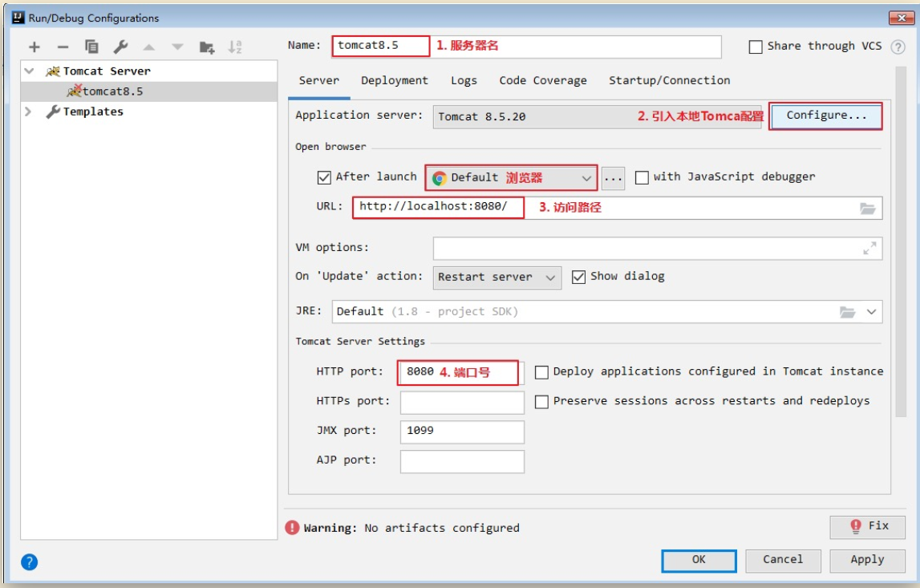Click the Configure... button
This screenshot has height=588, width=920.
pyautogui.click(x=825, y=116)
